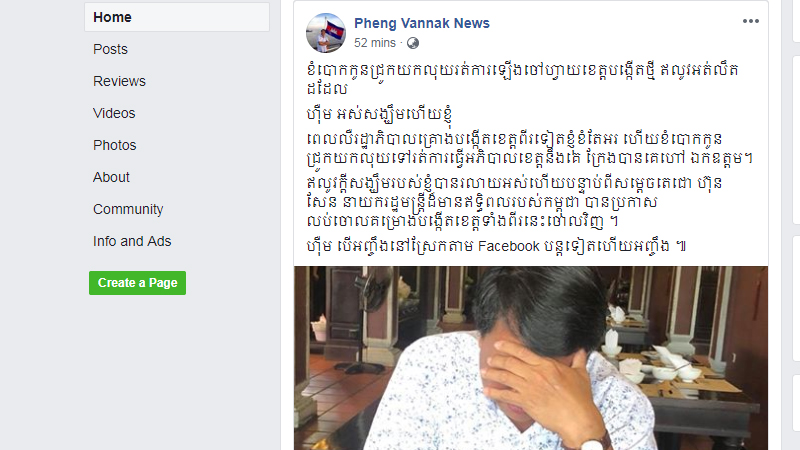Click the second paragraph of post text

[x=380, y=114]
